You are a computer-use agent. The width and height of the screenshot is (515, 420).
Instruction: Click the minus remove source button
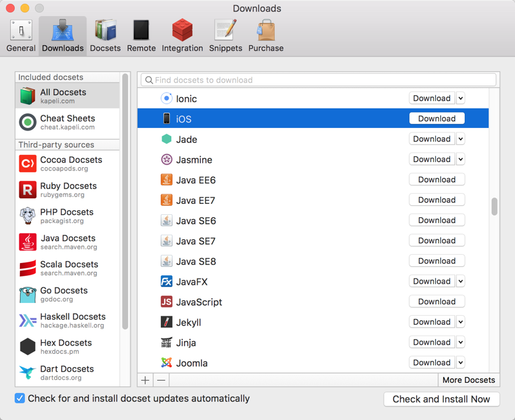point(161,380)
